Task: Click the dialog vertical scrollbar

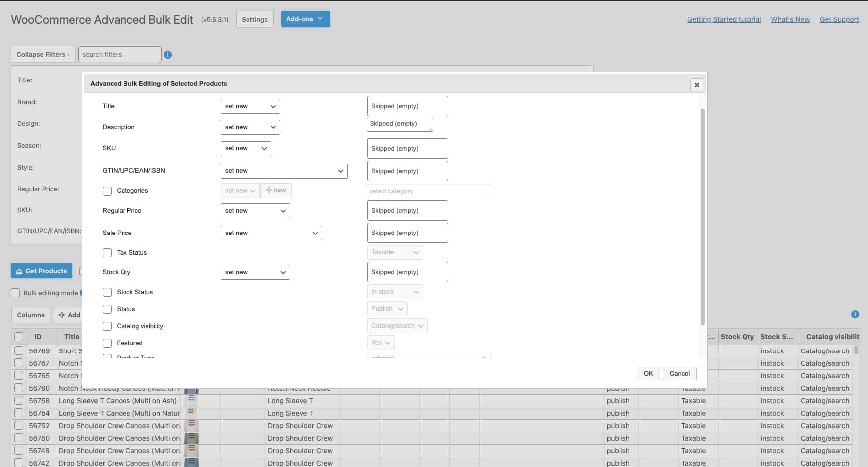Action: coord(702,217)
